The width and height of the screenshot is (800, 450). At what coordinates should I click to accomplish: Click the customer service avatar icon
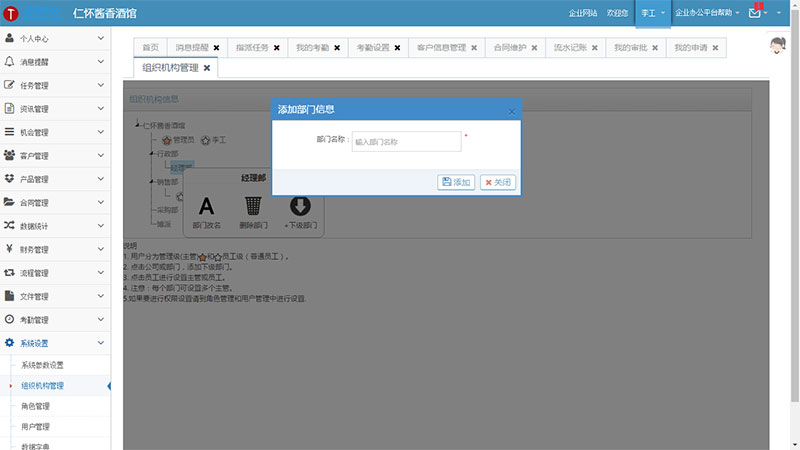click(778, 47)
